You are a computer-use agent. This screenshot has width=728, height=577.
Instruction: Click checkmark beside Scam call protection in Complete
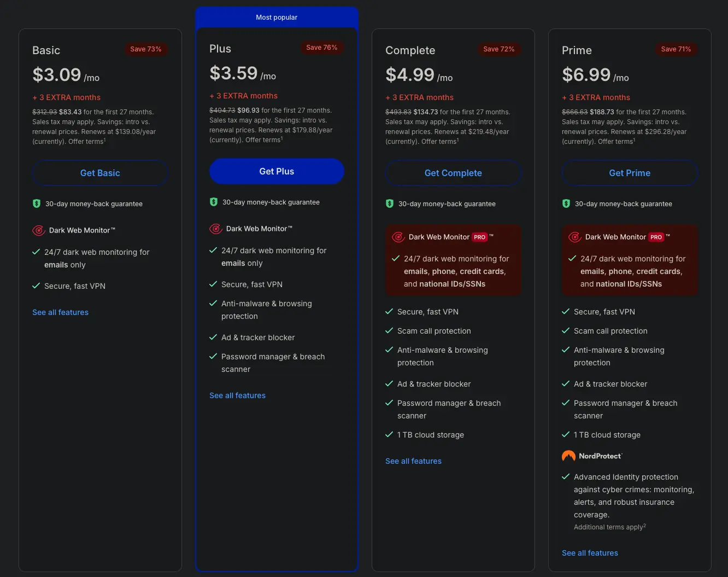[389, 330]
